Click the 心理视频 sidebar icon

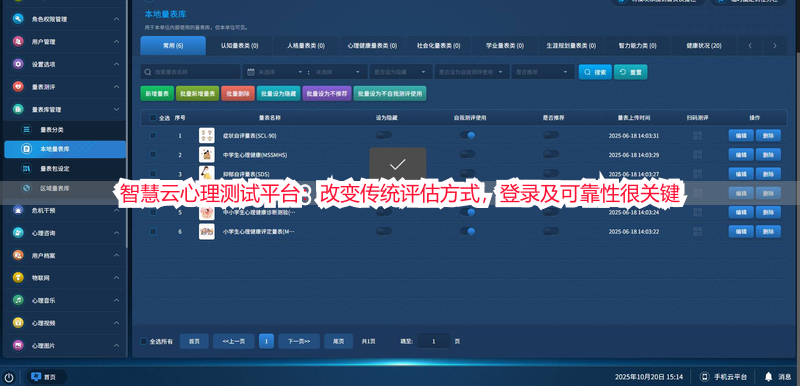(x=18, y=323)
